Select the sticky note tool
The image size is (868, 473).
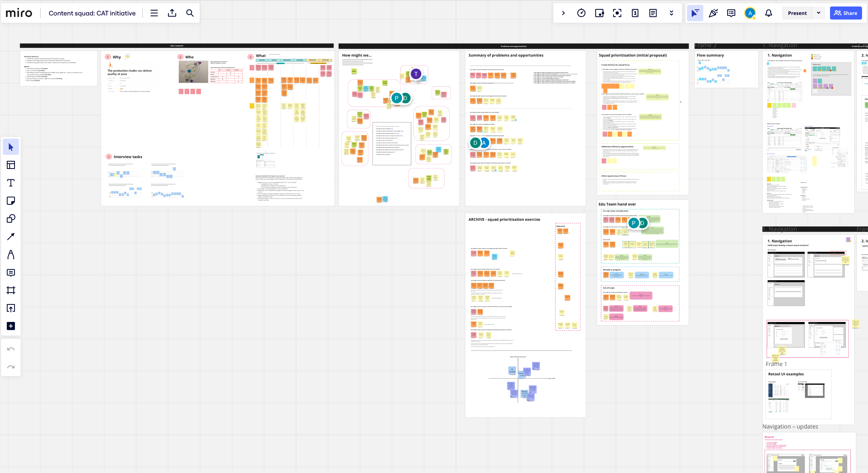11,200
